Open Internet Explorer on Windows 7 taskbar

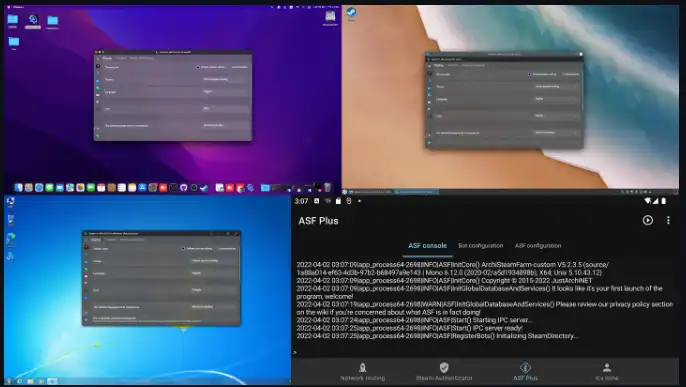click(20, 381)
